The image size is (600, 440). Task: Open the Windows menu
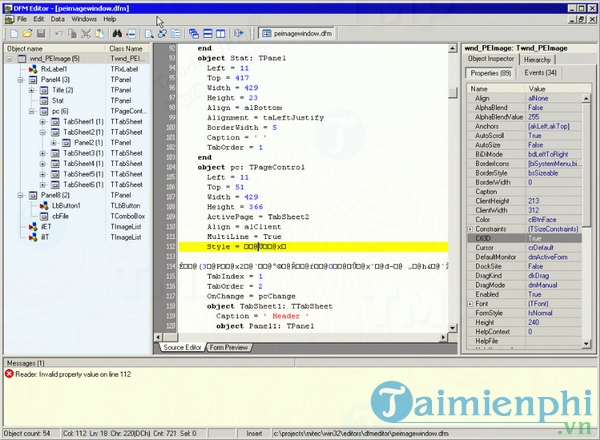pyautogui.click(x=84, y=19)
